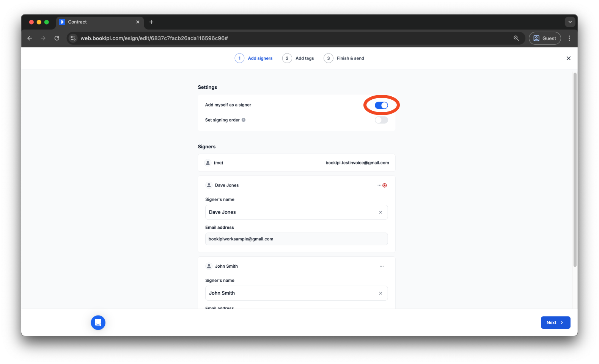The height and width of the screenshot is (364, 599).
Task: Click the Dave Jones name input field
Action: 296,212
